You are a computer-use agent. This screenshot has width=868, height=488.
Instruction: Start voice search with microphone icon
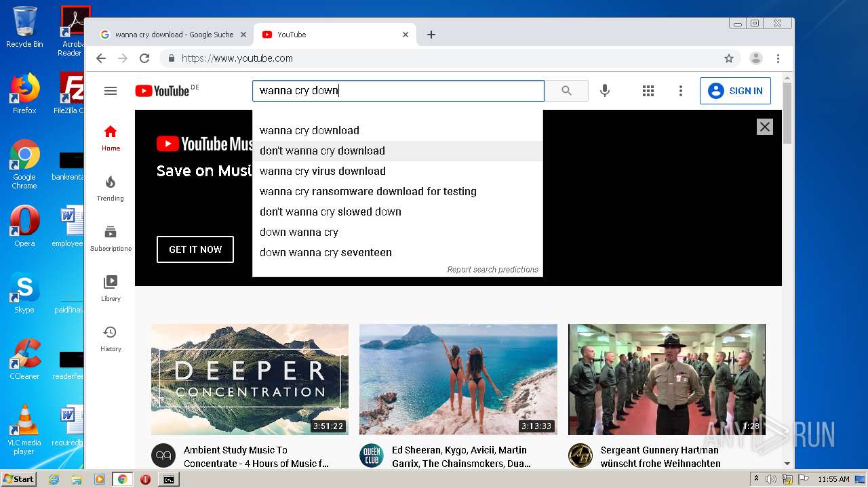point(605,91)
